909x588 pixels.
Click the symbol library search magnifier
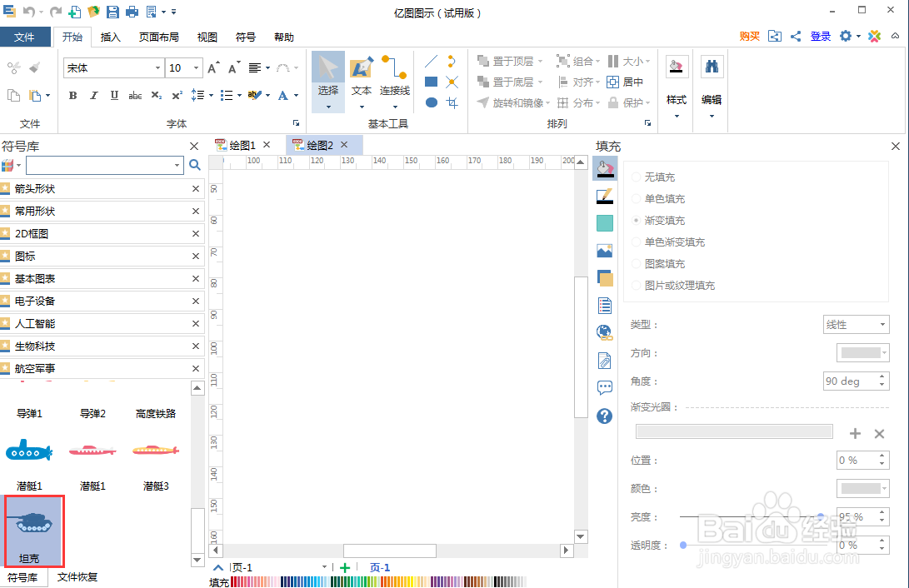point(195,165)
